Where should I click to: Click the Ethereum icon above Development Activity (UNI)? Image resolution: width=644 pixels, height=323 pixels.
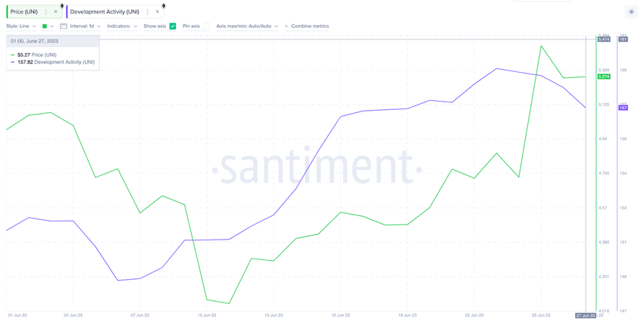click(164, 6)
